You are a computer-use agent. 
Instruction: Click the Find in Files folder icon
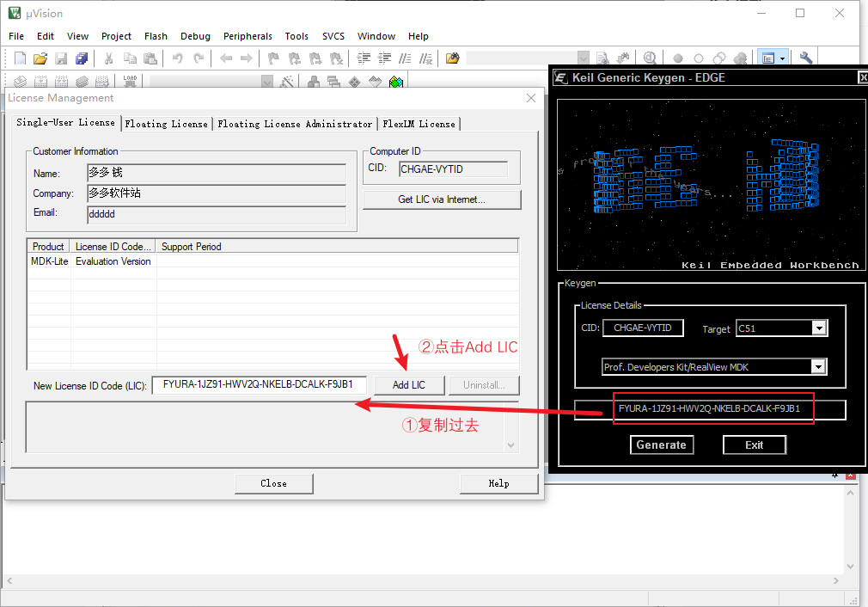[x=453, y=58]
